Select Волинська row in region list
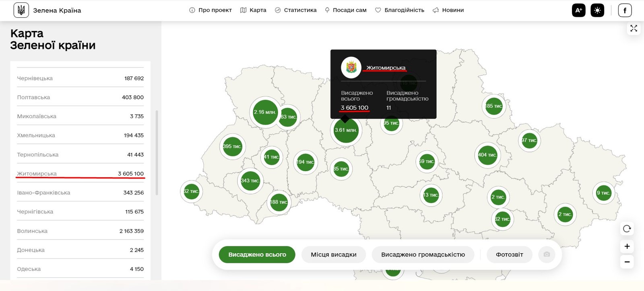The height and width of the screenshot is (291, 644). tap(80, 231)
